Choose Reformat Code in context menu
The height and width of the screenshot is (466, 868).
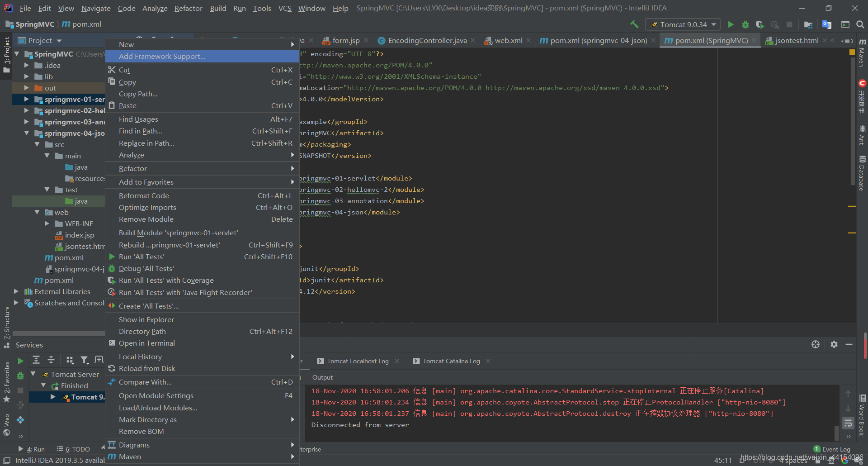click(202, 195)
